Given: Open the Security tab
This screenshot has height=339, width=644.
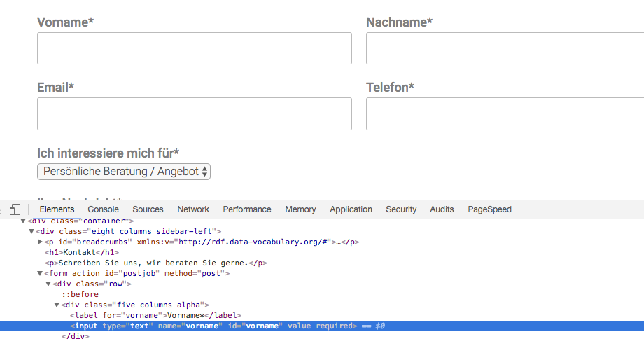Looking at the screenshot, I should tap(401, 209).
